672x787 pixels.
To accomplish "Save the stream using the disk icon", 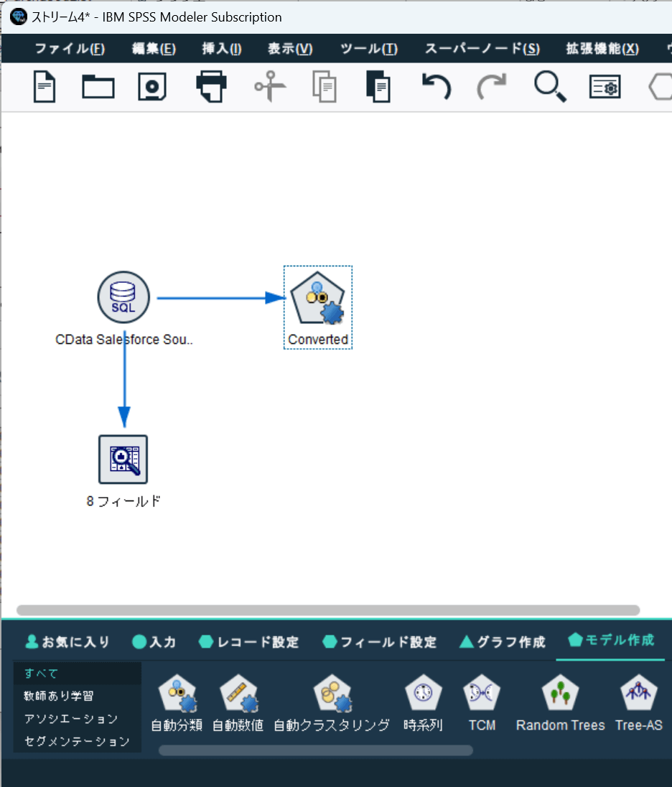I will tap(152, 87).
